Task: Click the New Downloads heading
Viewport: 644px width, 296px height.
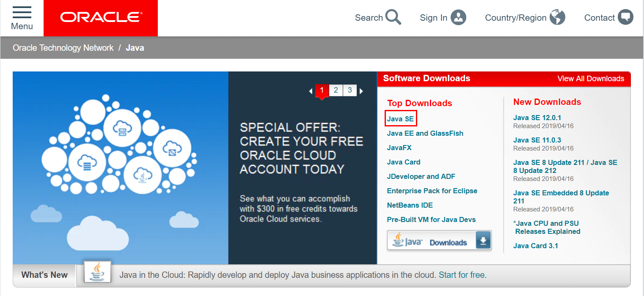Action: click(x=547, y=102)
